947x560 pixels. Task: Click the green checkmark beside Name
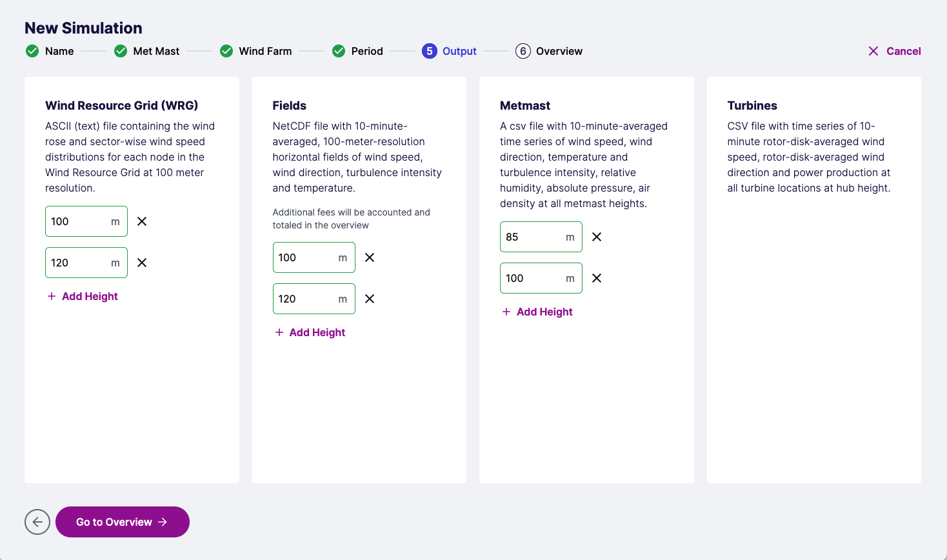32,51
